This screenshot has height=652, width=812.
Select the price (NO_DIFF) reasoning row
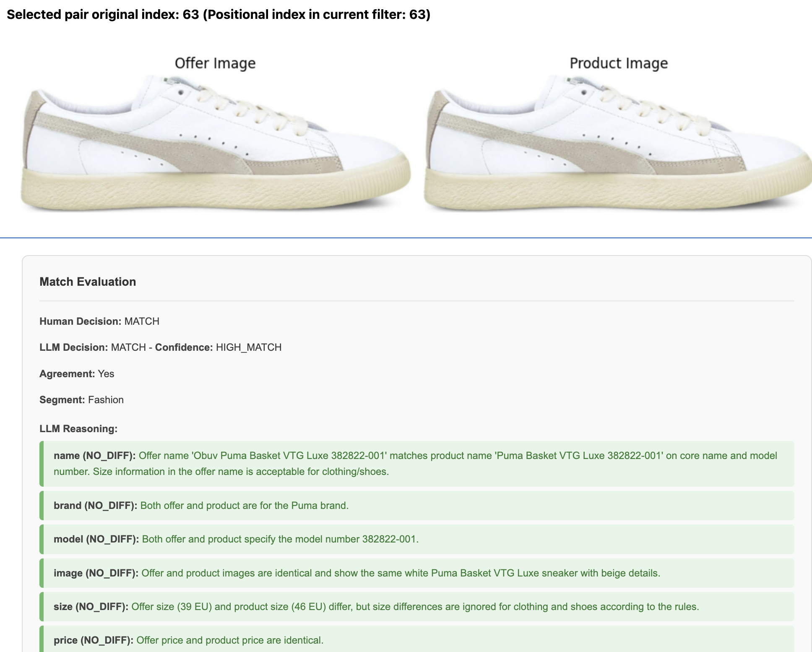pyautogui.click(x=417, y=639)
